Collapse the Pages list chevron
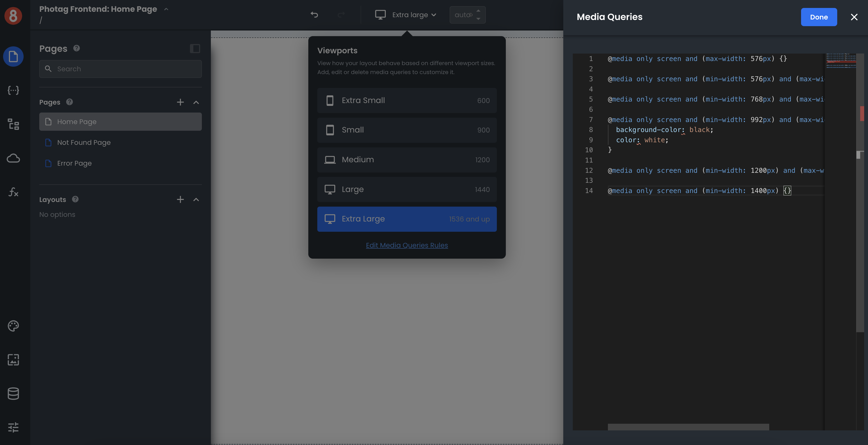The image size is (868, 445). pos(196,102)
